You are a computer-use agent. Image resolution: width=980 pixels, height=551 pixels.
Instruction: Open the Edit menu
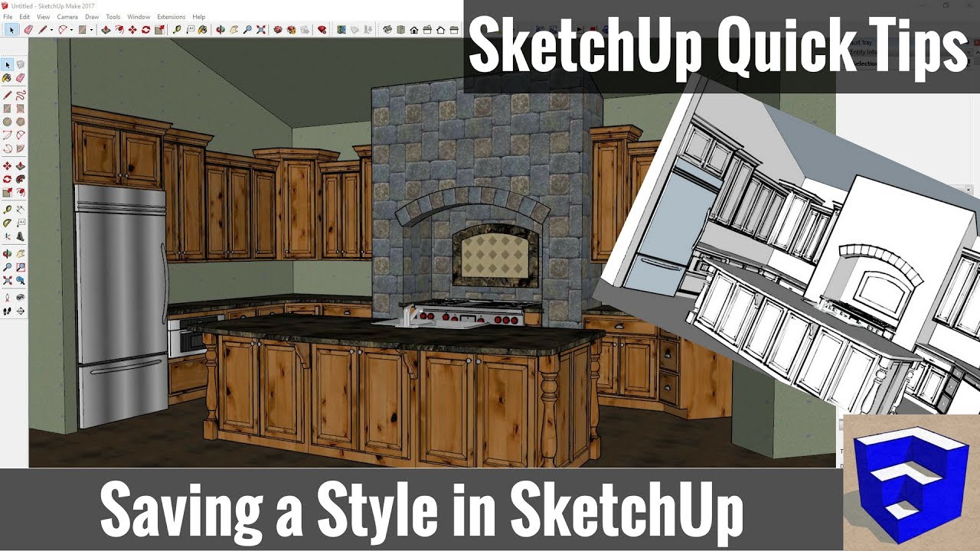(x=24, y=17)
